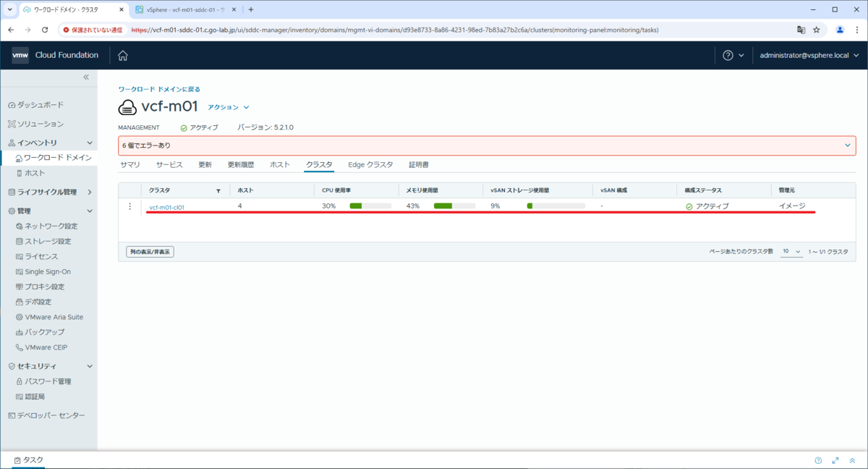The height and width of the screenshot is (469, 868).
Task: Open パスワード管理 in sidebar
Action: coord(43,381)
